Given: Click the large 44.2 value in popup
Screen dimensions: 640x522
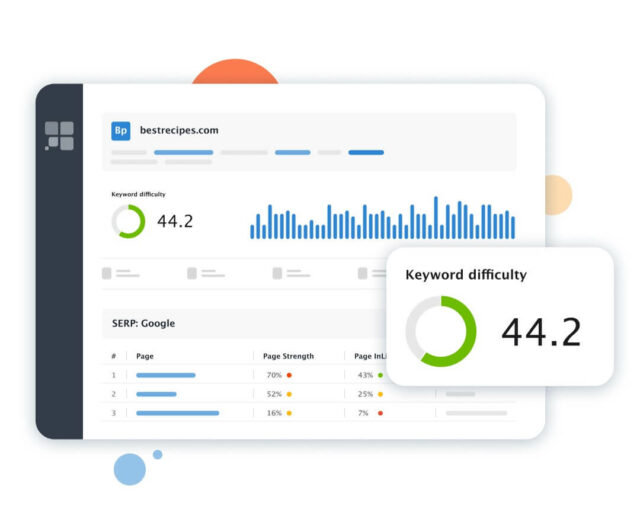Looking at the screenshot, I should click(x=541, y=332).
